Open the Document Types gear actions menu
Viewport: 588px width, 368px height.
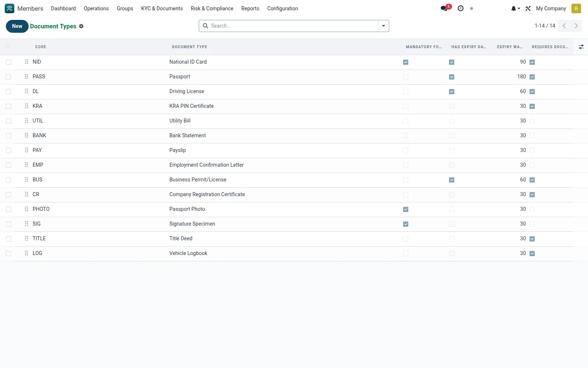click(x=81, y=26)
